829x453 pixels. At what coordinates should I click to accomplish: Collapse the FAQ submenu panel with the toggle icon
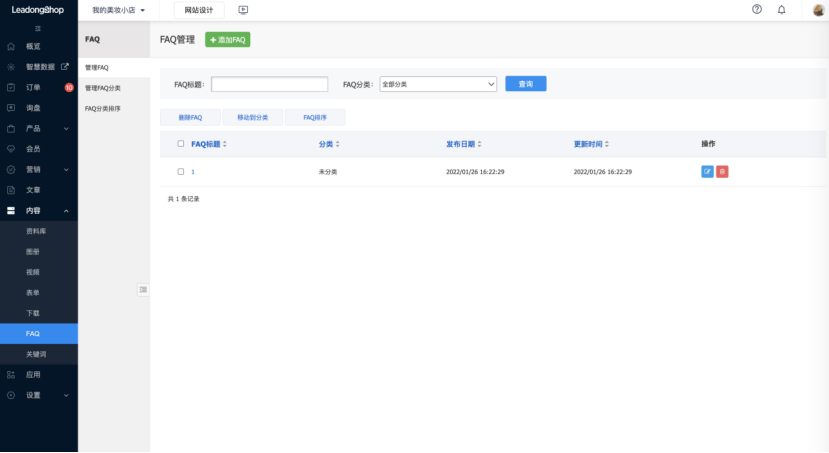pyautogui.click(x=143, y=290)
